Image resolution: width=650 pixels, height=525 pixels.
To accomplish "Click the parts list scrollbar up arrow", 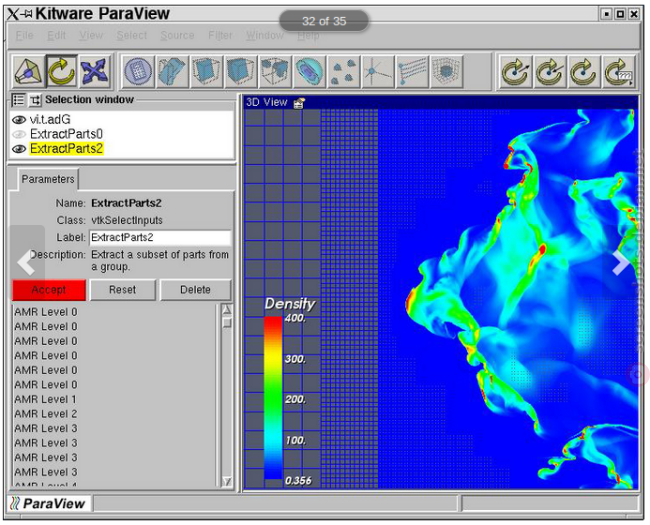I will [x=227, y=309].
